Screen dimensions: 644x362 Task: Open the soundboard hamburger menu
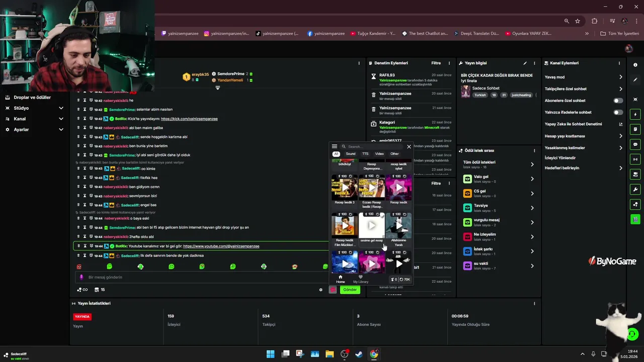click(x=335, y=147)
